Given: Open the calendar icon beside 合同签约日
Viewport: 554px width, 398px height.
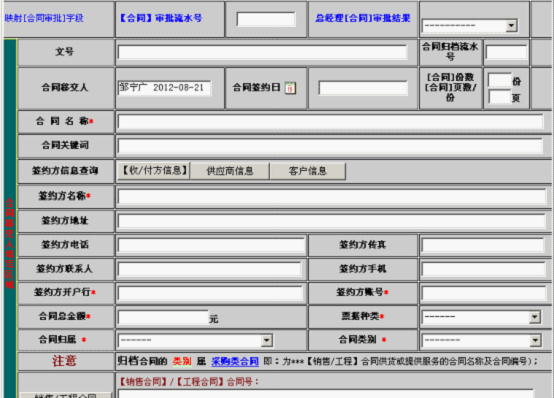Looking at the screenshot, I should [x=290, y=88].
